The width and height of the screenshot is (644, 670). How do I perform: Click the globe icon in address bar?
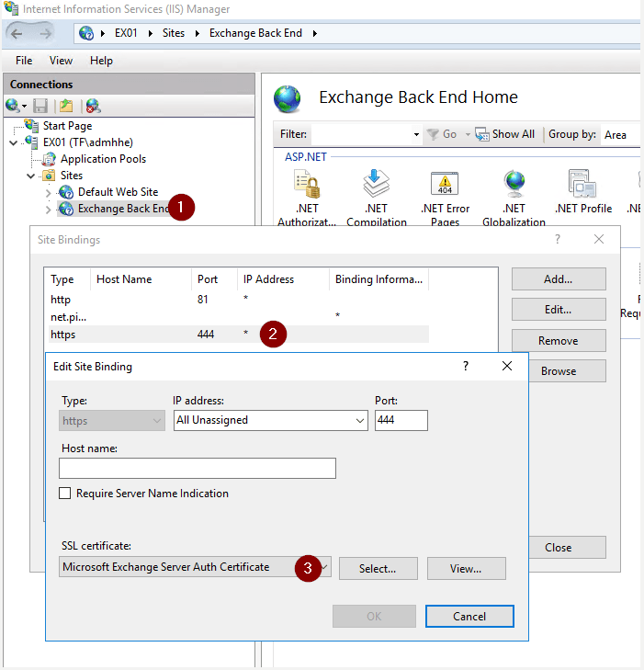[x=86, y=33]
